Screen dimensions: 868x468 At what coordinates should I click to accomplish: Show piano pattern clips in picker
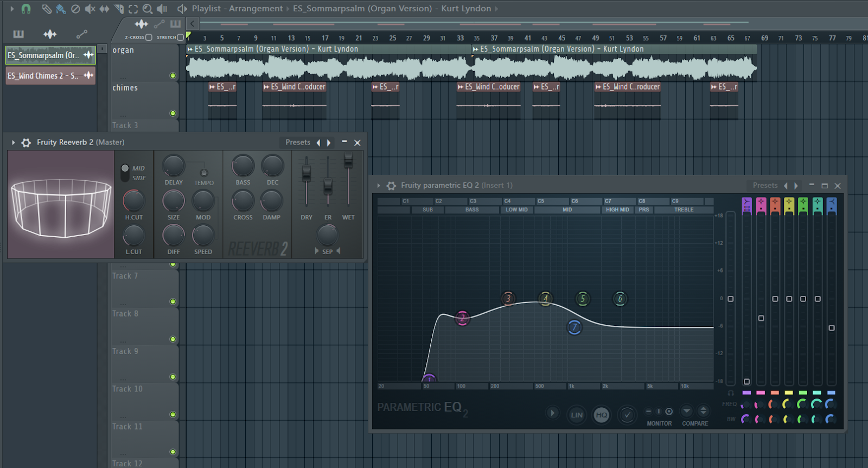pyautogui.click(x=18, y=34)
